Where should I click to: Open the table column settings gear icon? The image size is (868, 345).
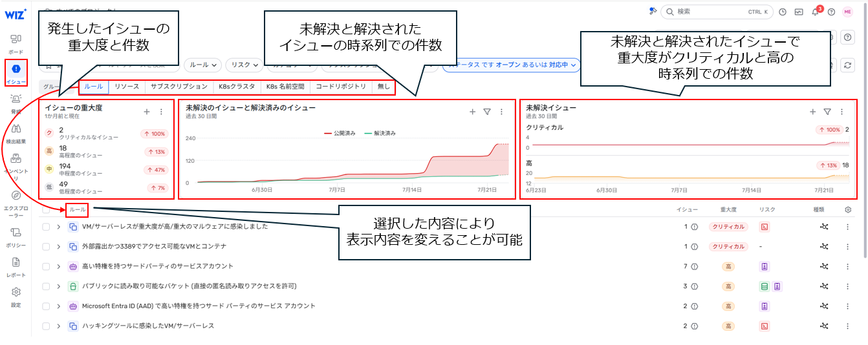point(848,209)
